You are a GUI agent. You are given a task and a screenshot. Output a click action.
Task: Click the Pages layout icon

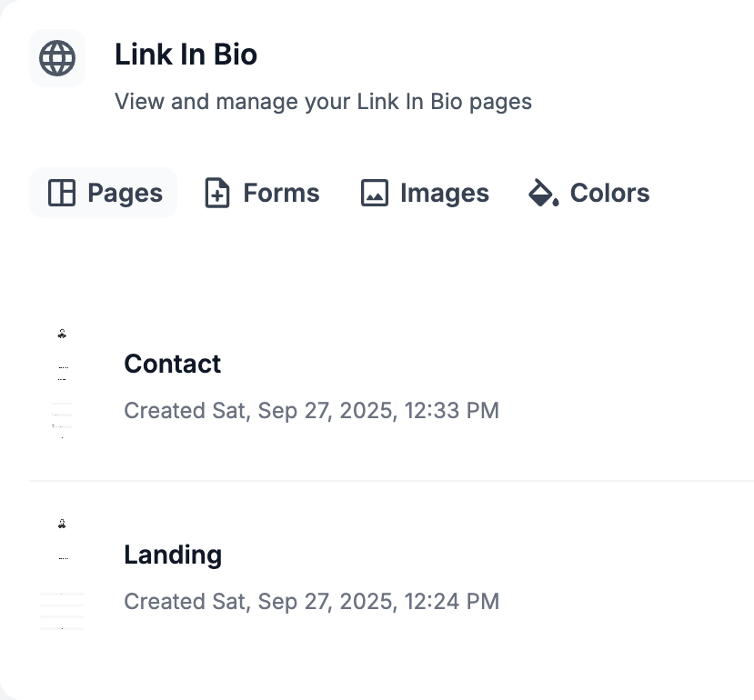62,193
